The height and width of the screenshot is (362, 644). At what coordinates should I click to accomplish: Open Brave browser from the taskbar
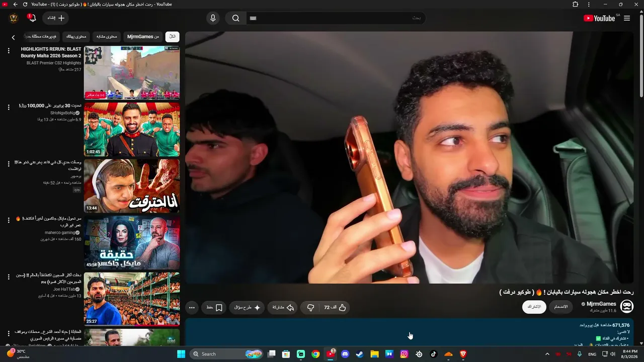[x=463, y=354]
